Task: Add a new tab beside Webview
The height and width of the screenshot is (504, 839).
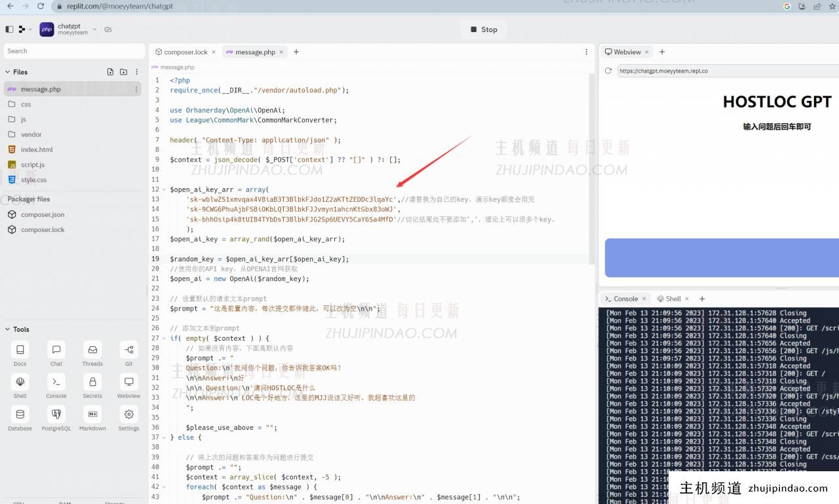Action: (662, 52)
